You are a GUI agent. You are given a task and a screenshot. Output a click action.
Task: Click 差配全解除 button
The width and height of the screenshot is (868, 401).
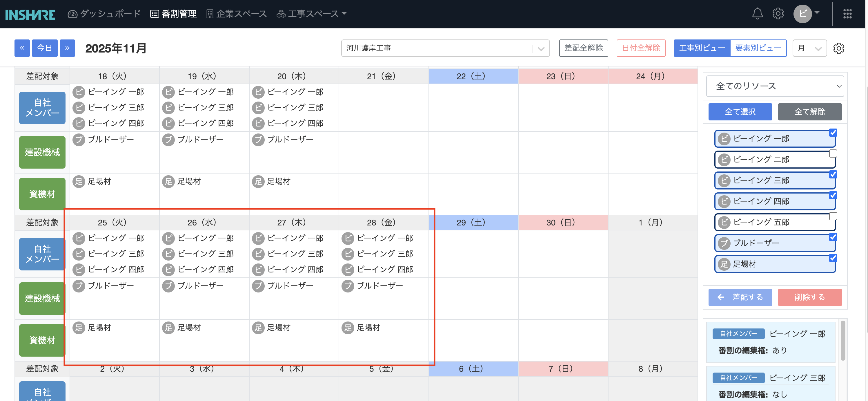tap(584, 48)
